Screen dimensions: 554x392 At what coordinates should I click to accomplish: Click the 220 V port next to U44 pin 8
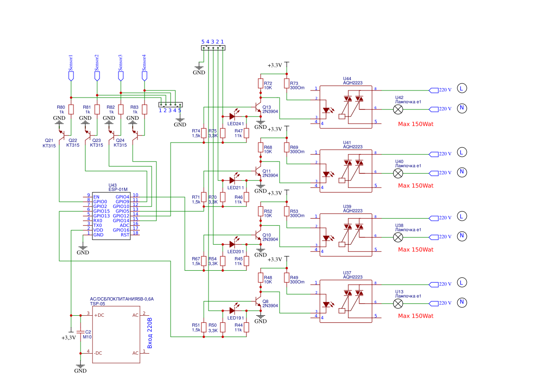[x=440, y=90]
